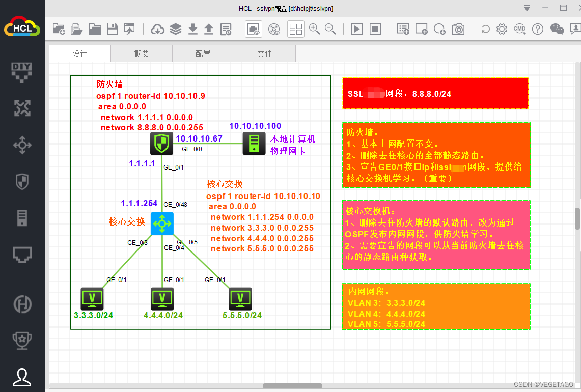Viewport: 581px width, 392px height.
Task: Open the CMD command line tool
Action: [x=519, y=29]
